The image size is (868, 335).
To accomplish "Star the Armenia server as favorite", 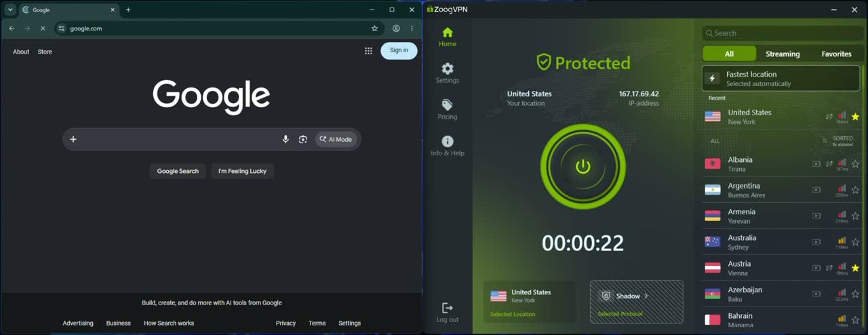I will 855,216.
